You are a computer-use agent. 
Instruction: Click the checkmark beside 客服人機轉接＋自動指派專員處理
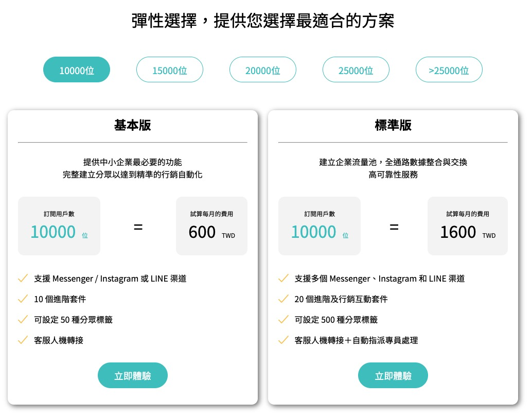pos(283,340)
